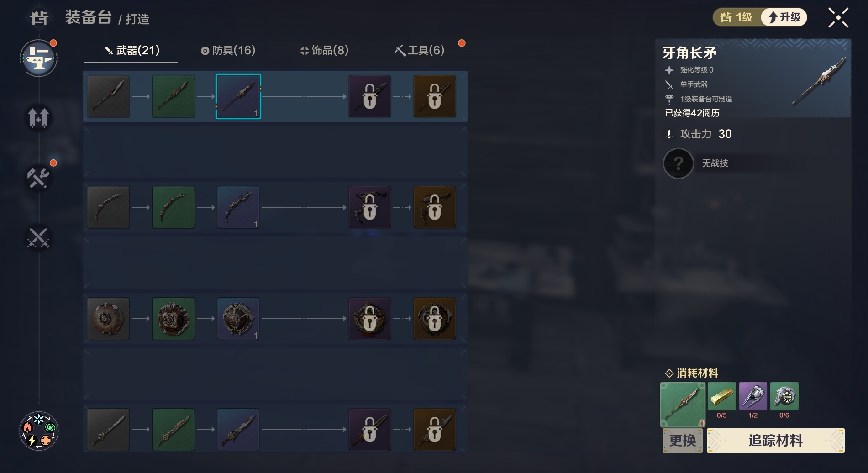The image size is (868, 473).
Task: Switch to the 饰品(8) tab
Action: pos(324,50)
